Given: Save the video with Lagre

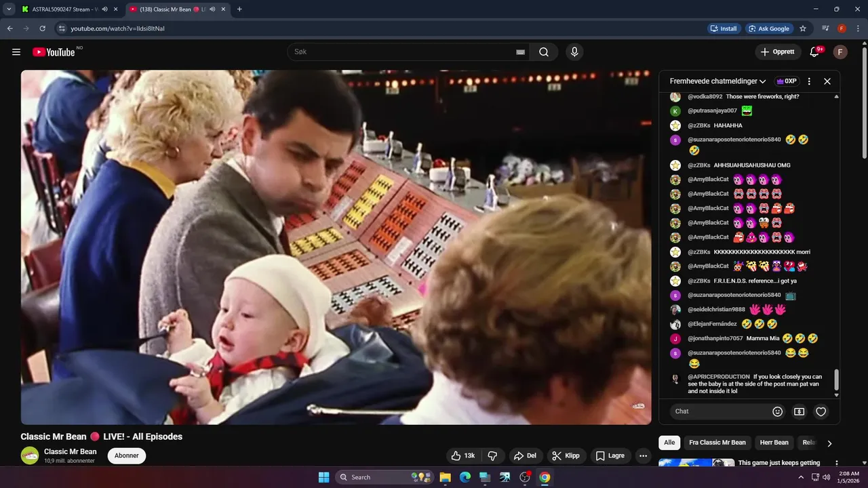Looking at the screenshot, I should pos(610,455).
